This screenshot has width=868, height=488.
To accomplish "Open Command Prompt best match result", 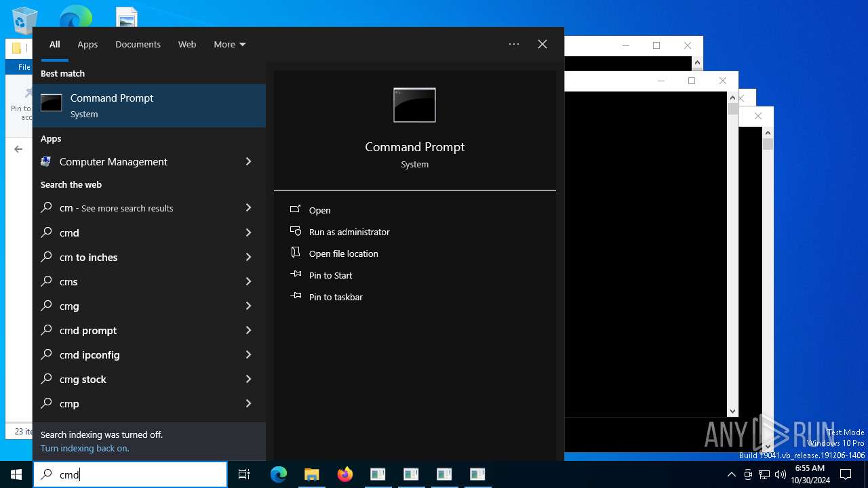I will click(x=149, y=106).
